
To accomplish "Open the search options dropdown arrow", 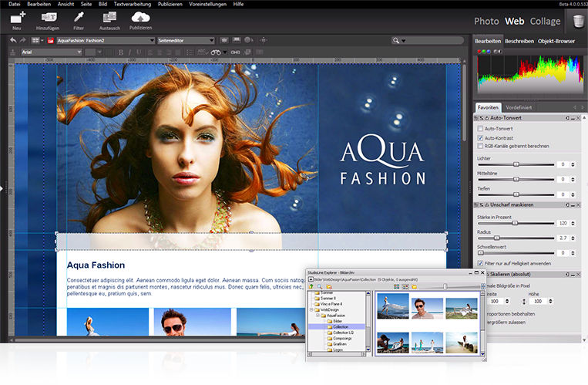I will 404,41.
